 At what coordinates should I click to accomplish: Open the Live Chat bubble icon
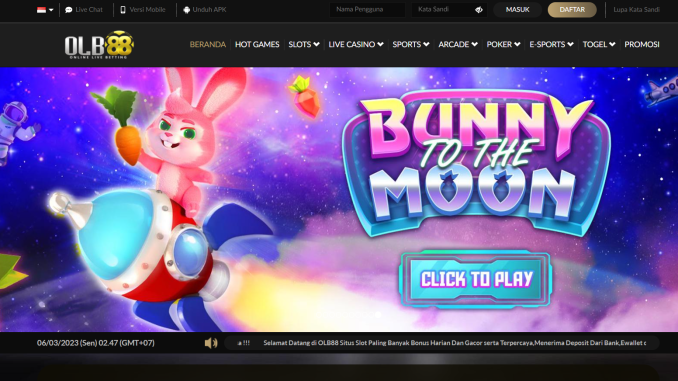pyautogui.click(x=68, y=10)
